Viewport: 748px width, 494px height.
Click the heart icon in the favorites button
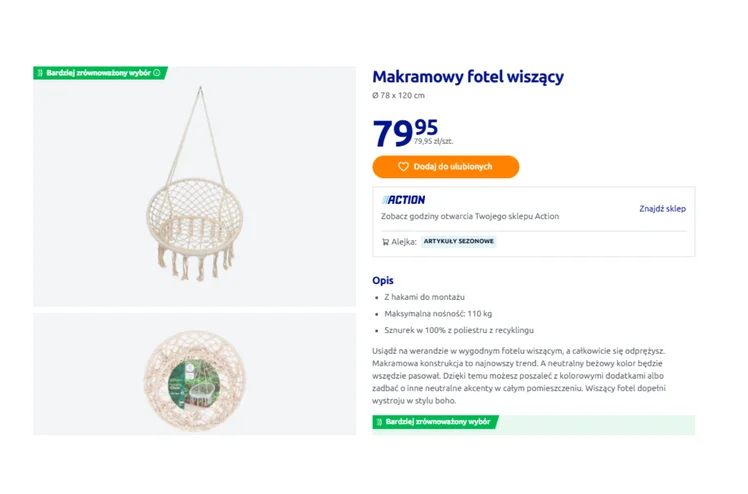click(404, 167)
